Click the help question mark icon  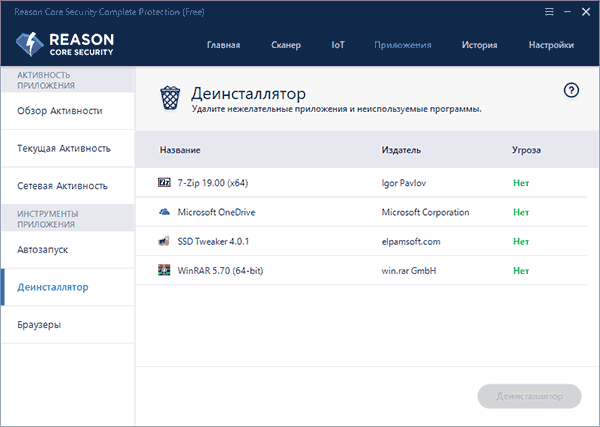point(571,90)
